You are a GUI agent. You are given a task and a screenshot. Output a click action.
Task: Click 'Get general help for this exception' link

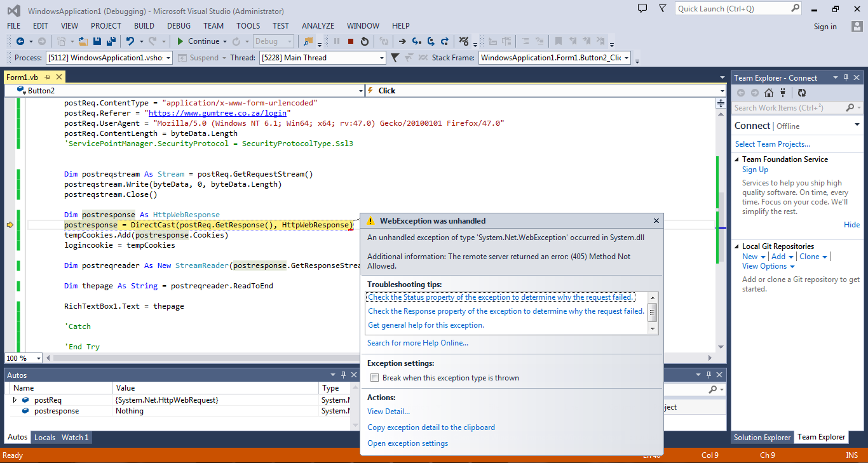click(426, 325)
